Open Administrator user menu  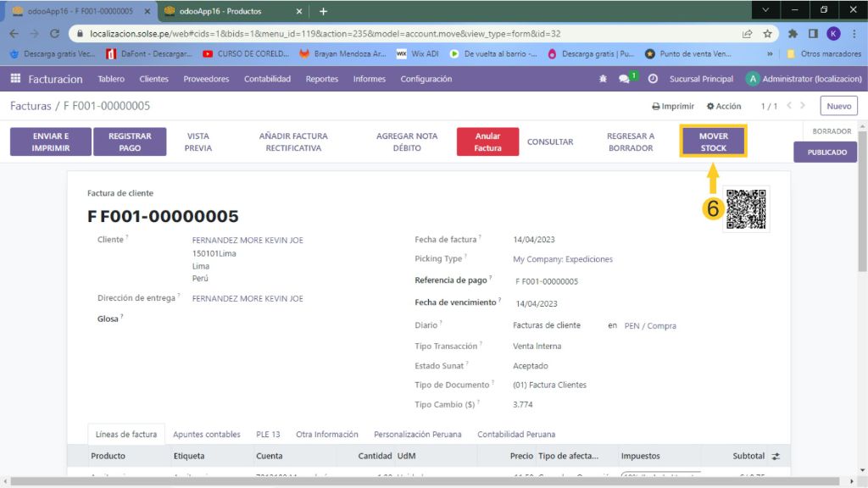coord(804,79)
